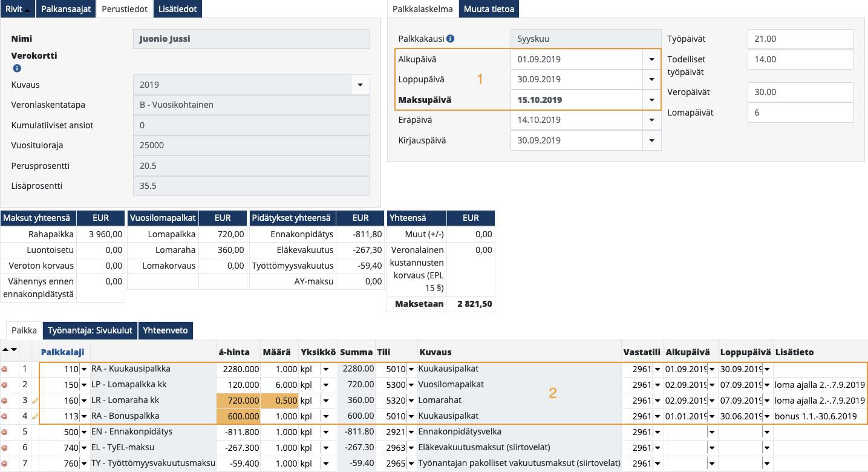Click the info icon under Verokortti
868x472 pixels.
[x=16, y=68]
